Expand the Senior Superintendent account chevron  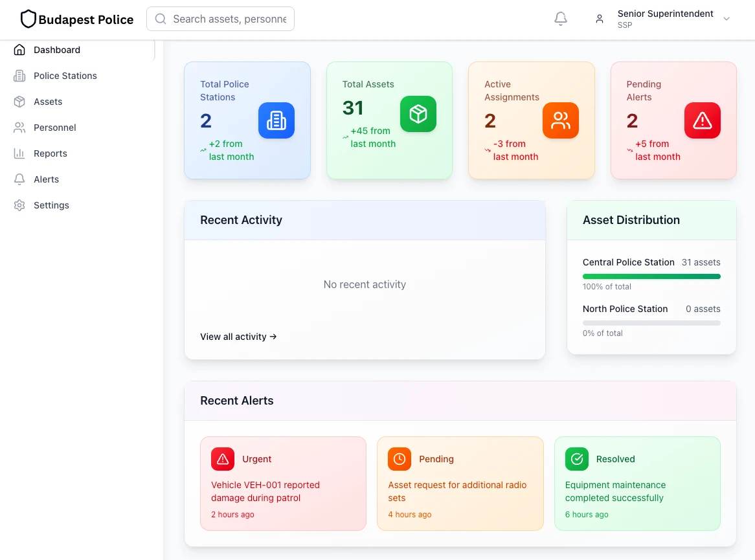727,19
